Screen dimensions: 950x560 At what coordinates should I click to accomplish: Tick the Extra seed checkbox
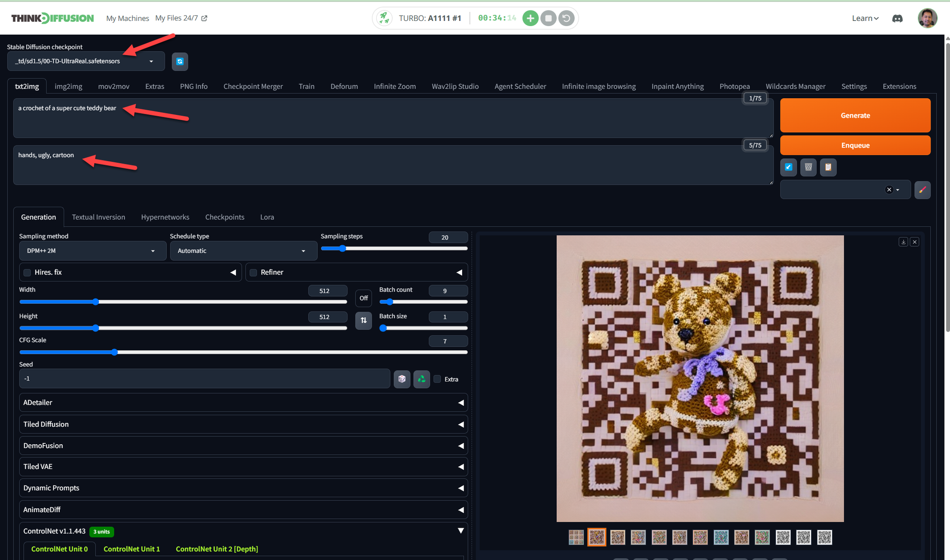click(x=437, y=379)
